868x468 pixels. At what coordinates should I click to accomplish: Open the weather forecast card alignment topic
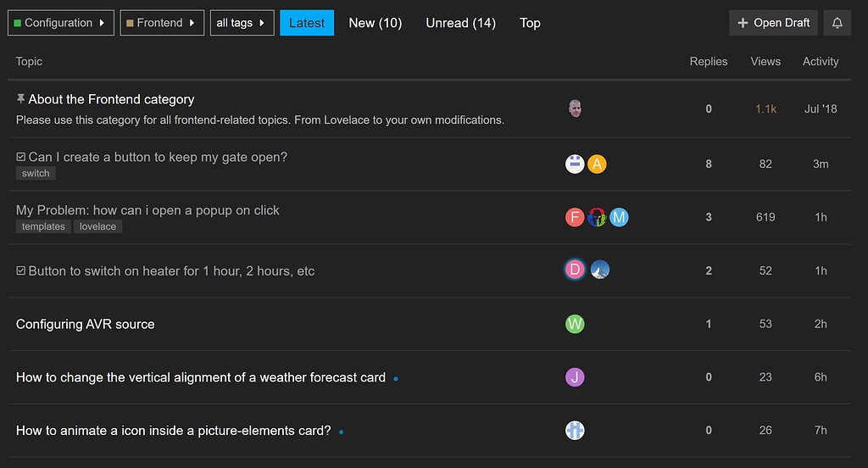pyautogui.click(x=200, y=377)
